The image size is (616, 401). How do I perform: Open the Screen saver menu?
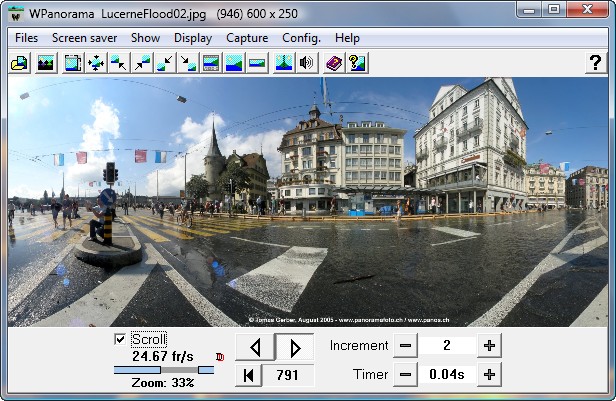[x=84, y=38]
